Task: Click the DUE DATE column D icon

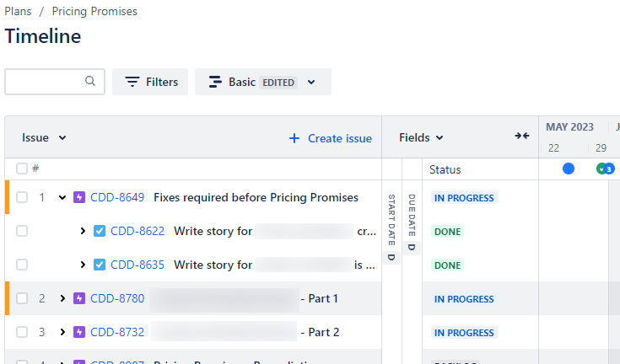Action: pyautogui.click(x=412, y=247)
